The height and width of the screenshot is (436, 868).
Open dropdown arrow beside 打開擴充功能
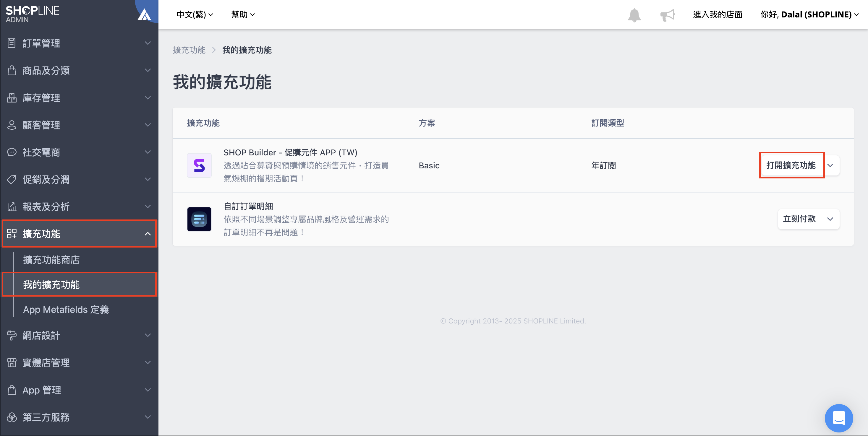tap(830, 165)
